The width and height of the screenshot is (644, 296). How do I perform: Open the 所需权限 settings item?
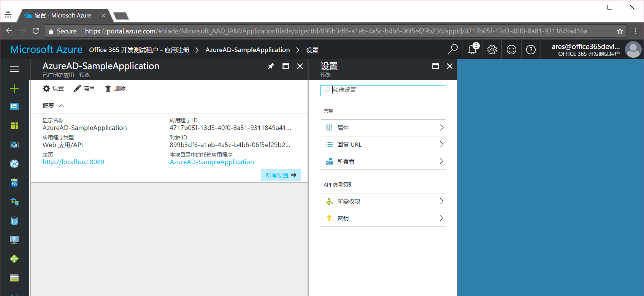(383, 202)
